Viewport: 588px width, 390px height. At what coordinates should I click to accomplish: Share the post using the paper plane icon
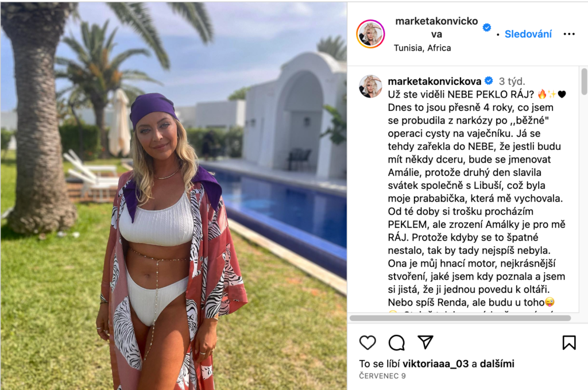tap(425, 342)
